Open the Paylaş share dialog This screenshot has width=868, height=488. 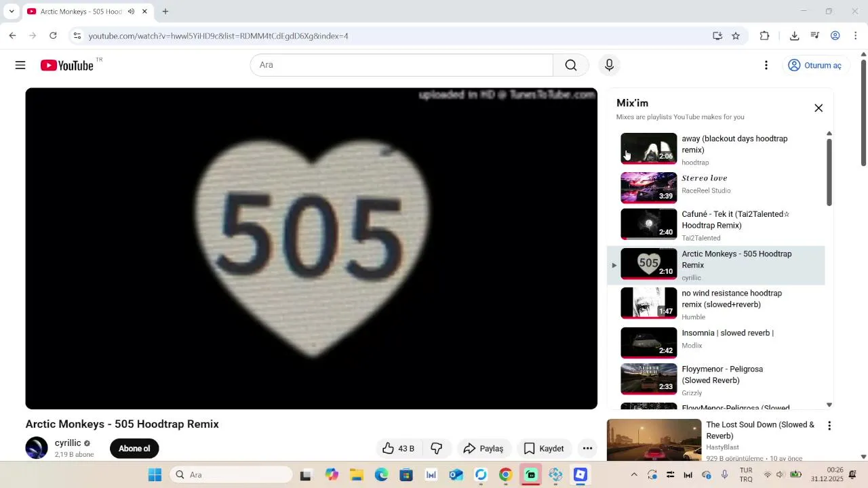483,448
